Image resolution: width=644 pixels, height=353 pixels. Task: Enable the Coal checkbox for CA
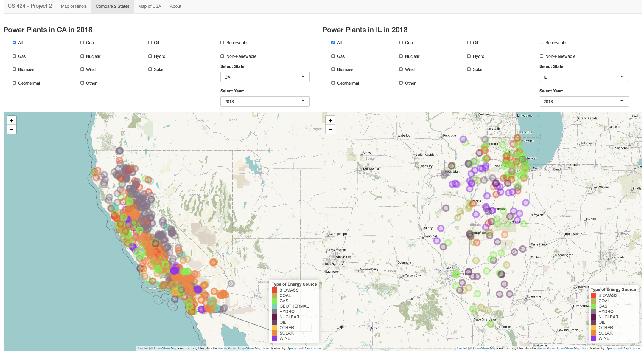tap(82, 42)
